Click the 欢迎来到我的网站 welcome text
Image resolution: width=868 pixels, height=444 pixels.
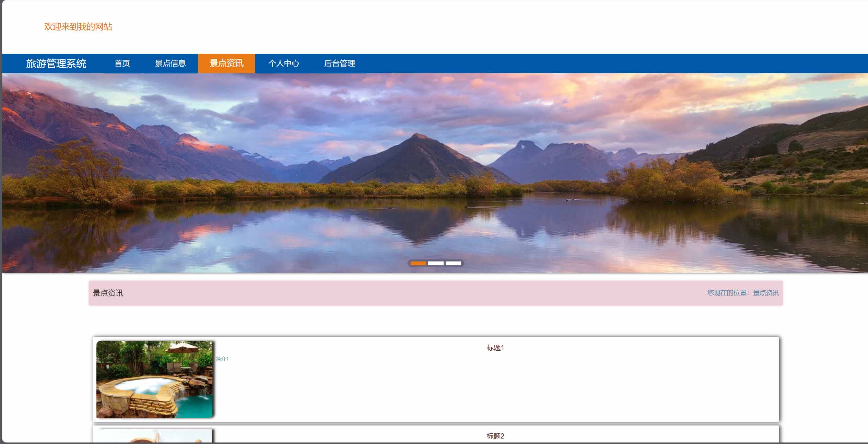click(78, 27)
